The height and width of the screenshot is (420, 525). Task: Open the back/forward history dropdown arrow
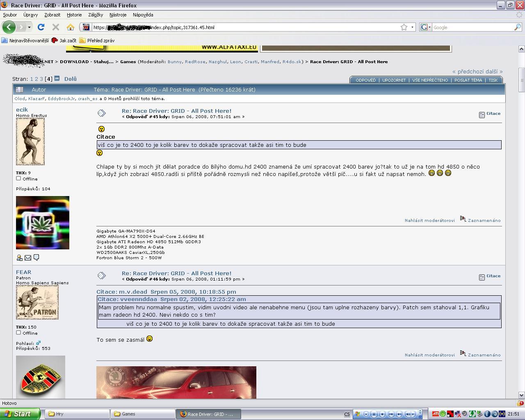[29, 27]
